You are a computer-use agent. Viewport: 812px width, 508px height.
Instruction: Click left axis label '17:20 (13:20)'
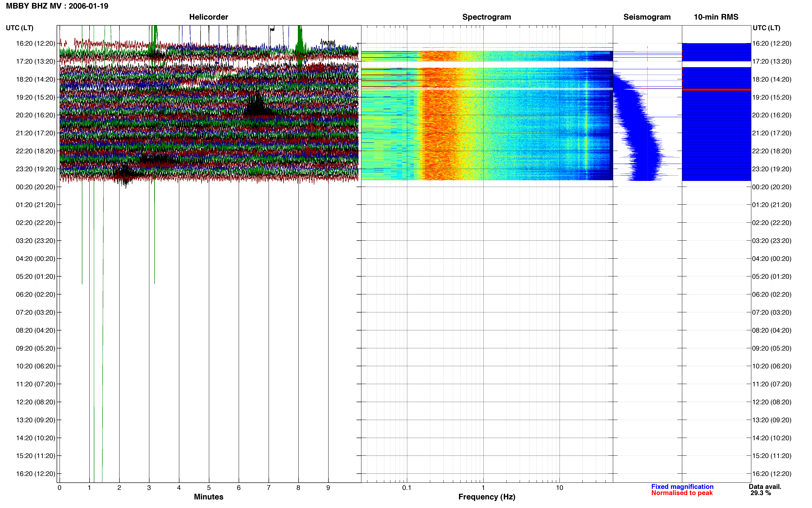click(x=36, y=61)
